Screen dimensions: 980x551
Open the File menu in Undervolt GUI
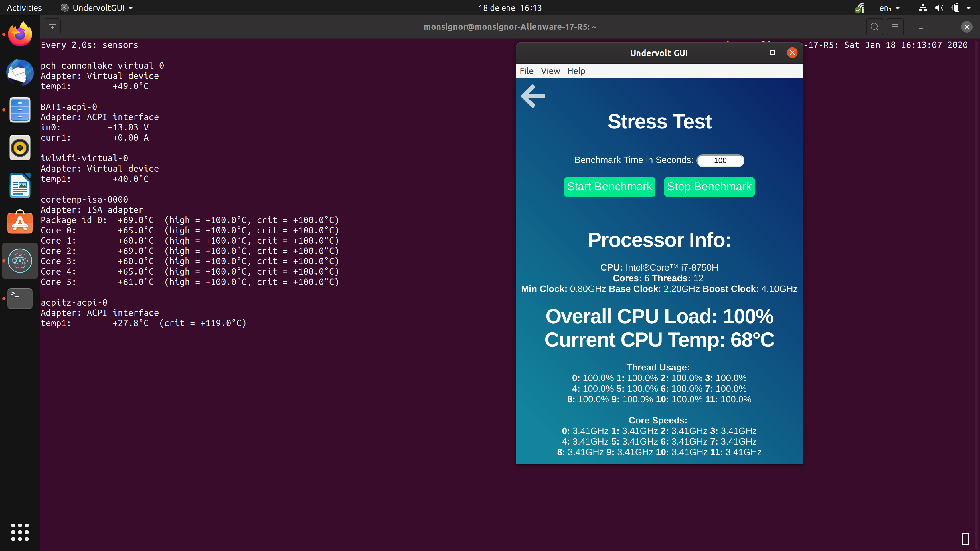pyautogui.click(x=527, y=71)
